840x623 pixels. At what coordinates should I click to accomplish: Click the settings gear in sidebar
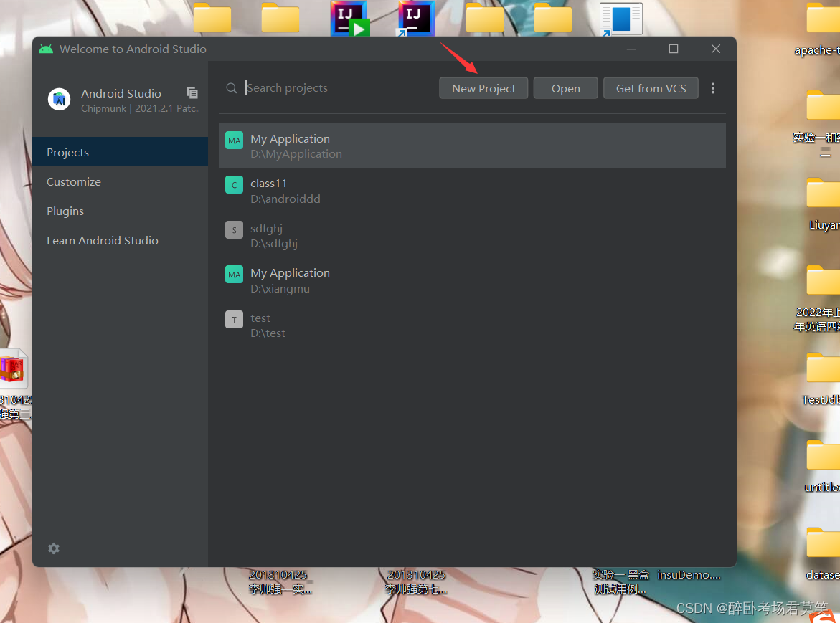point(54,548)
